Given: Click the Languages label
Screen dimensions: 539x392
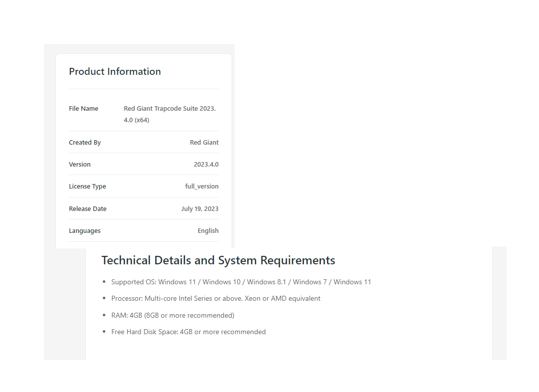Looking at the screenshot, I should [85, 231].
